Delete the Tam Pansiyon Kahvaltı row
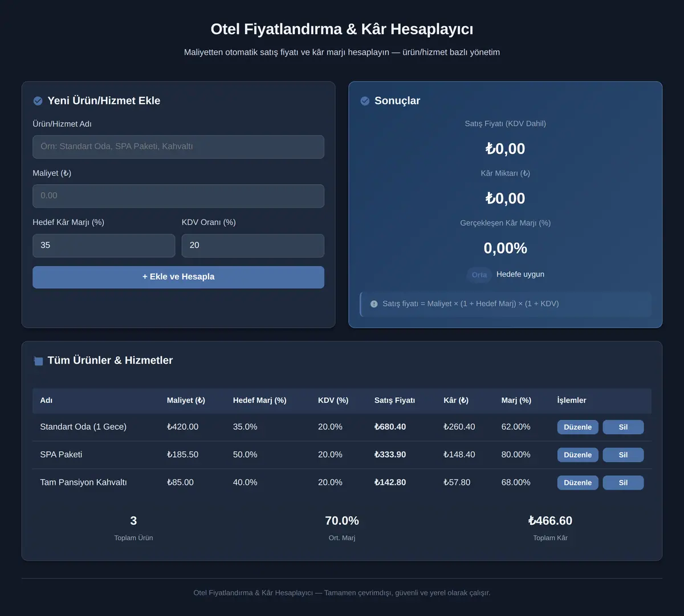Screen dimensions: 684x616 coord(623,483)
